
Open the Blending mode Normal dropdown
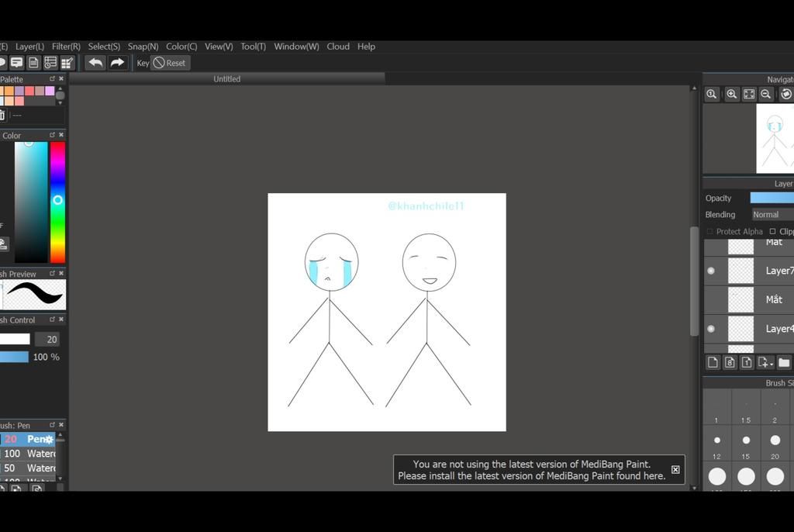pyautogui.click(x=773, y=214)
